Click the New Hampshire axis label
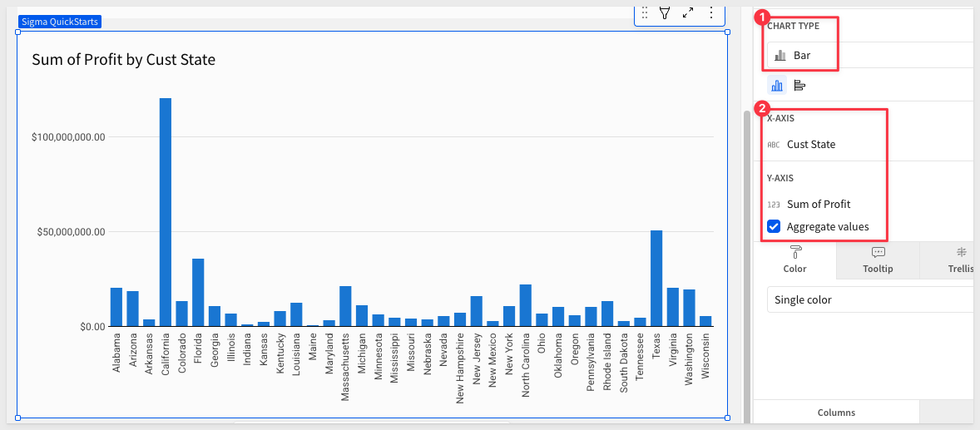980x430 pixels. click(x=460, y=368)
